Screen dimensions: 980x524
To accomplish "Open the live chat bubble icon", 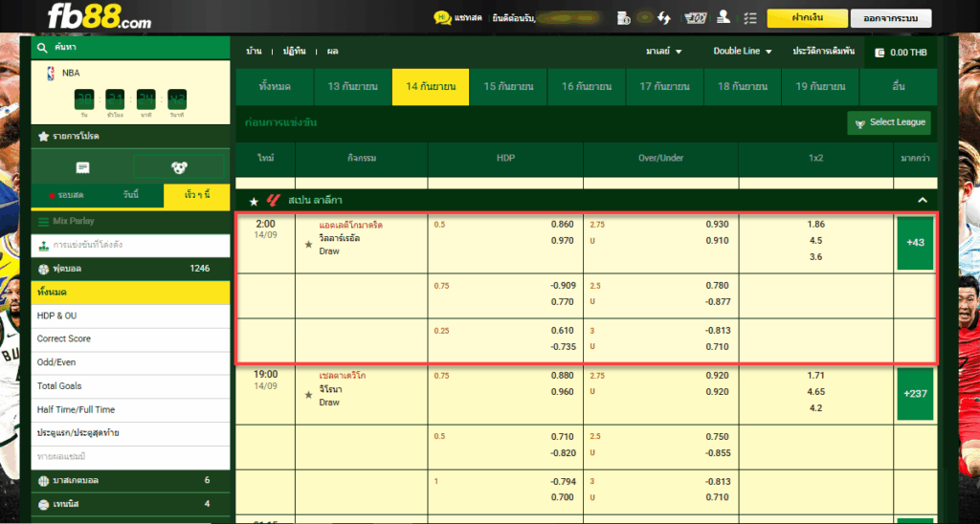I will 442,17.
